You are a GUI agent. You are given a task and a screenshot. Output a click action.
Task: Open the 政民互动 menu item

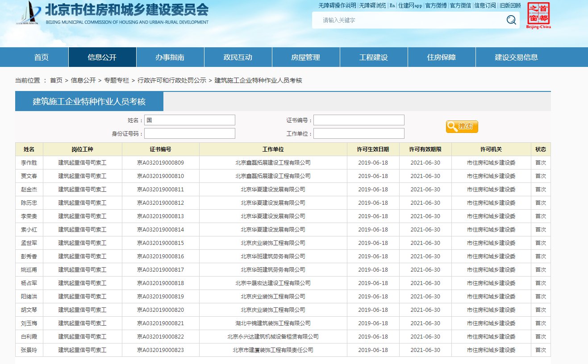click(238, 57)
